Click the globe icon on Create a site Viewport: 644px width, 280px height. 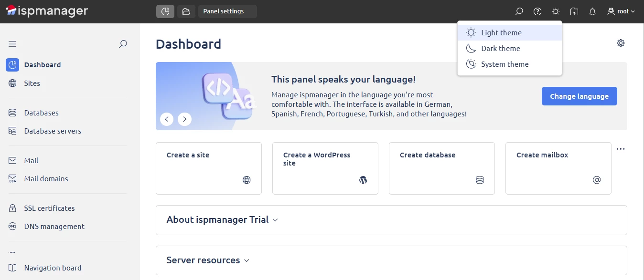coord(247,180)
